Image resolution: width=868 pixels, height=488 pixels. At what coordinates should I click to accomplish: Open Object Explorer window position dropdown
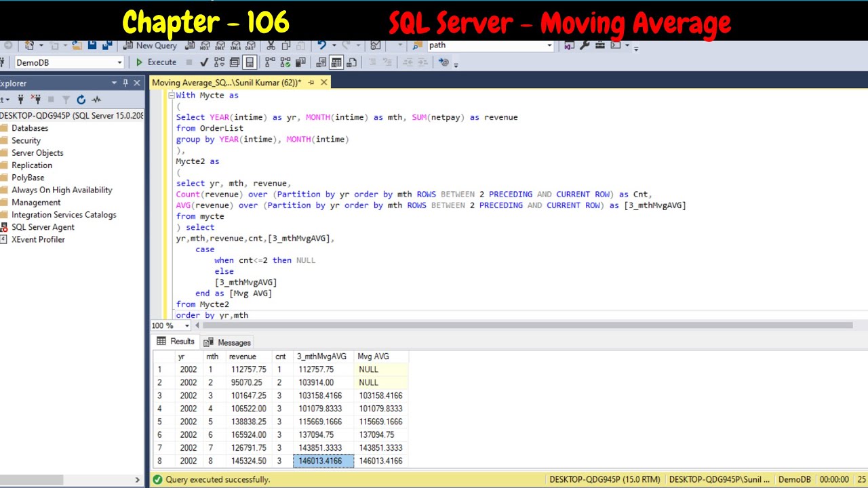[115, 83]
